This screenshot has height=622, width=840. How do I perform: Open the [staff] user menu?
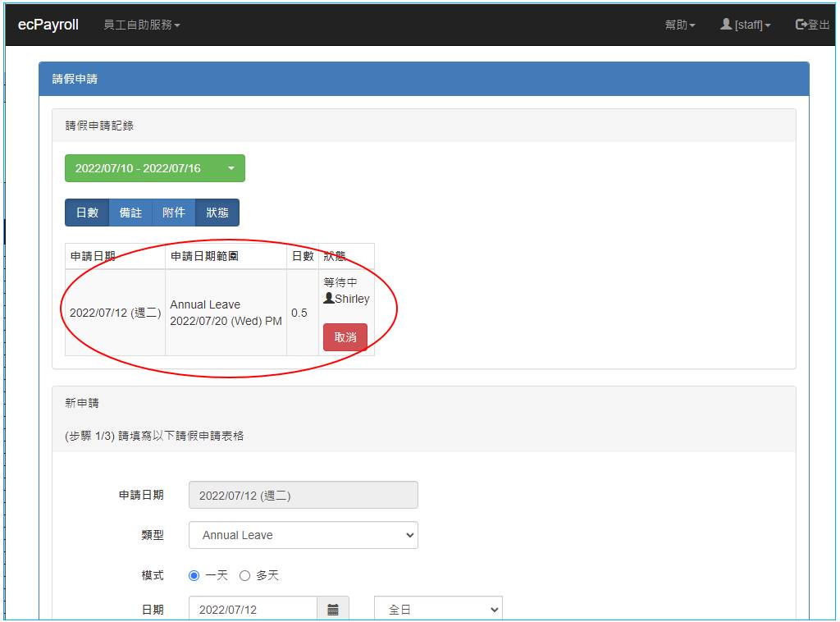click(745, 25)
